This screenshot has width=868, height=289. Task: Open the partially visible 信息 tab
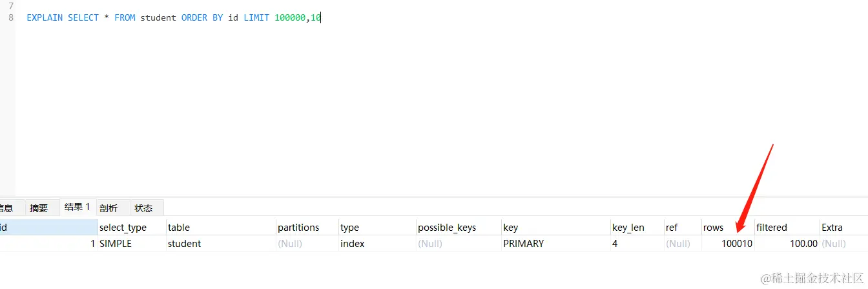(x=6, y=208)
